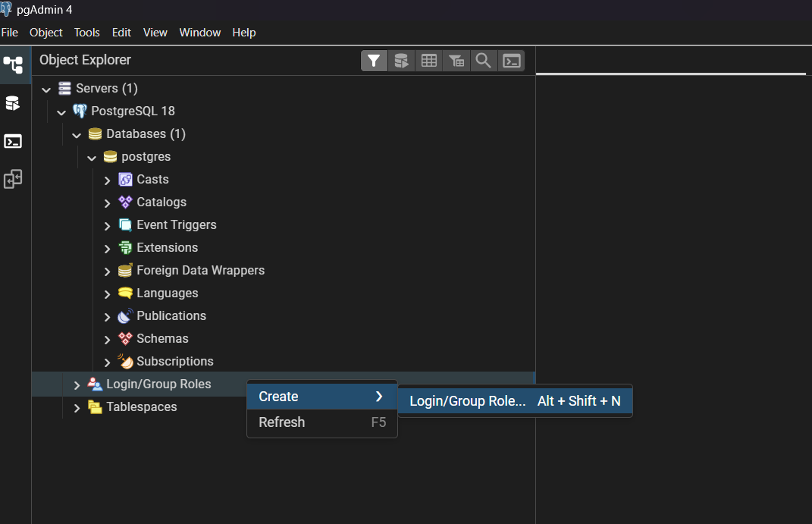Collapse the postgres database node
Image resolution: width=812 pixels, height=524 pixels.
pos(92,158)
